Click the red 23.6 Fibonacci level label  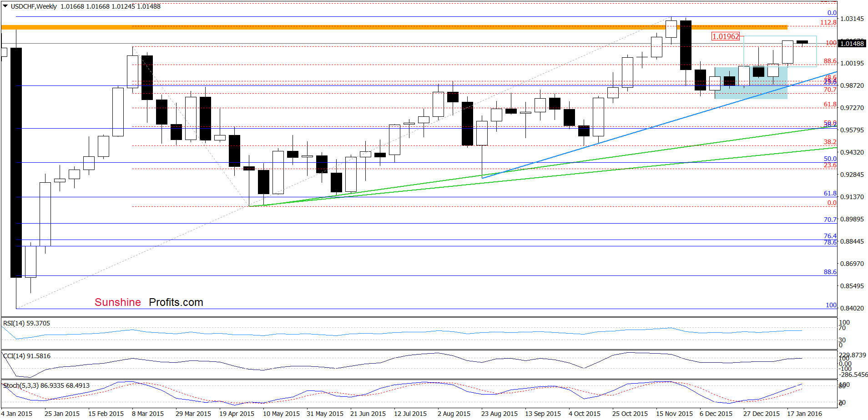(830, 165)
